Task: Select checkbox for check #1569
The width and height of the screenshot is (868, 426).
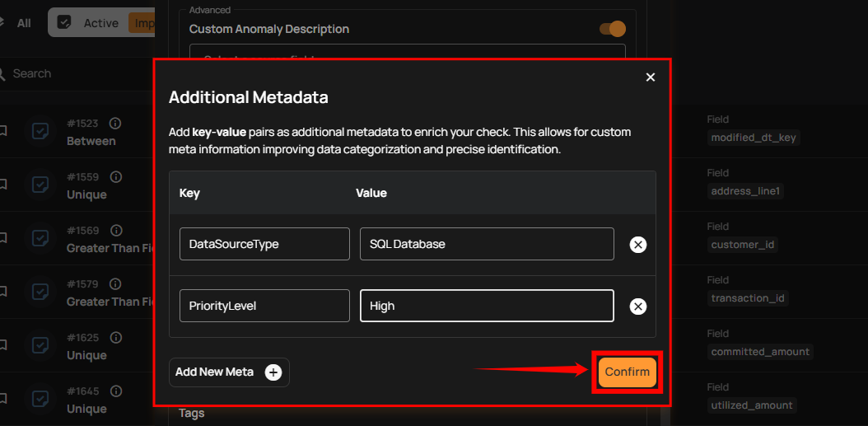Action: click(x=40, y=238)
